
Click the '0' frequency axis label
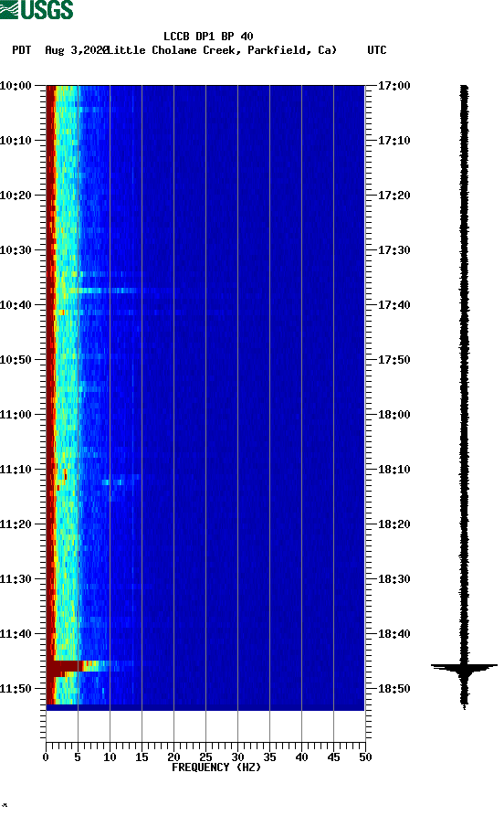pos(46,757)
